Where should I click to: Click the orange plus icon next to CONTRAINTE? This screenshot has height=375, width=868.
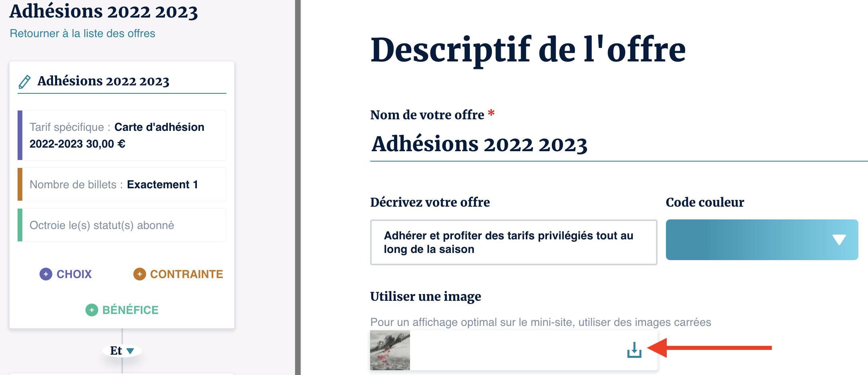pyautogui.click(x=139, y=274)
